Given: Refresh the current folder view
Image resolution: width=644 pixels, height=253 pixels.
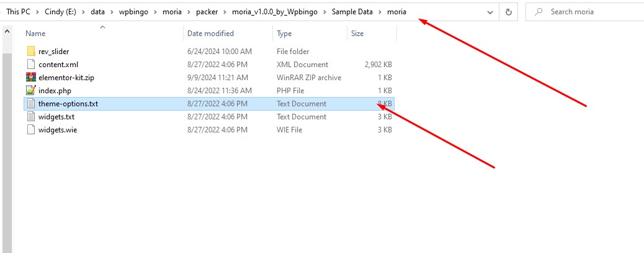Looking at the screenshot, I should [509, 12].
